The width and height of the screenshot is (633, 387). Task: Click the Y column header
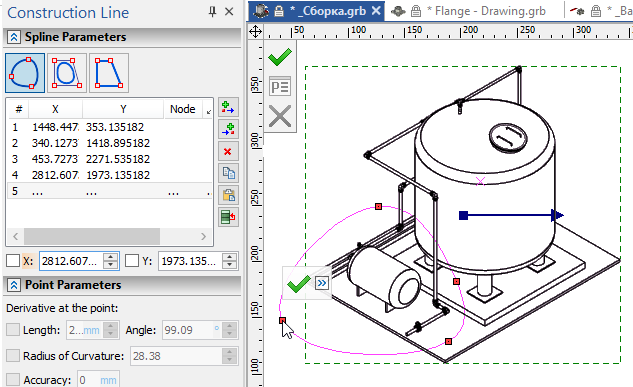123,109
